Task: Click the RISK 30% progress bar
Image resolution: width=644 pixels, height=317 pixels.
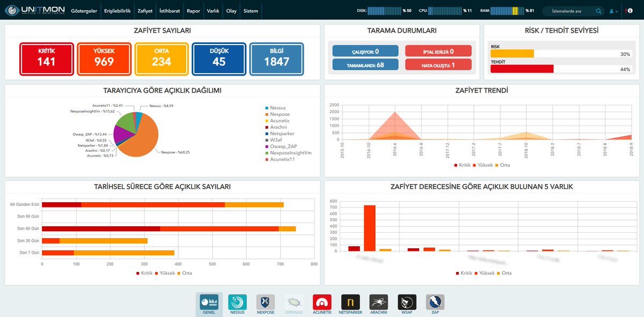Action: click(561, 54)
